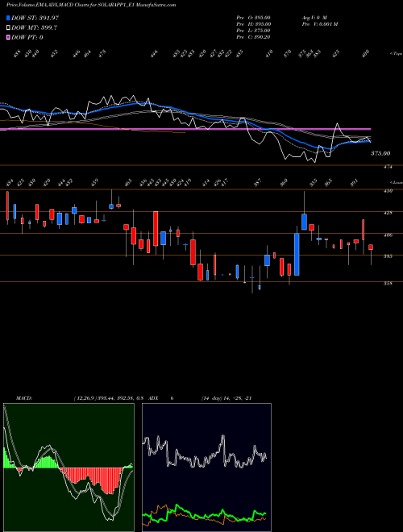Click the Avg V: 0 M volume text

[x=314, y=18]
